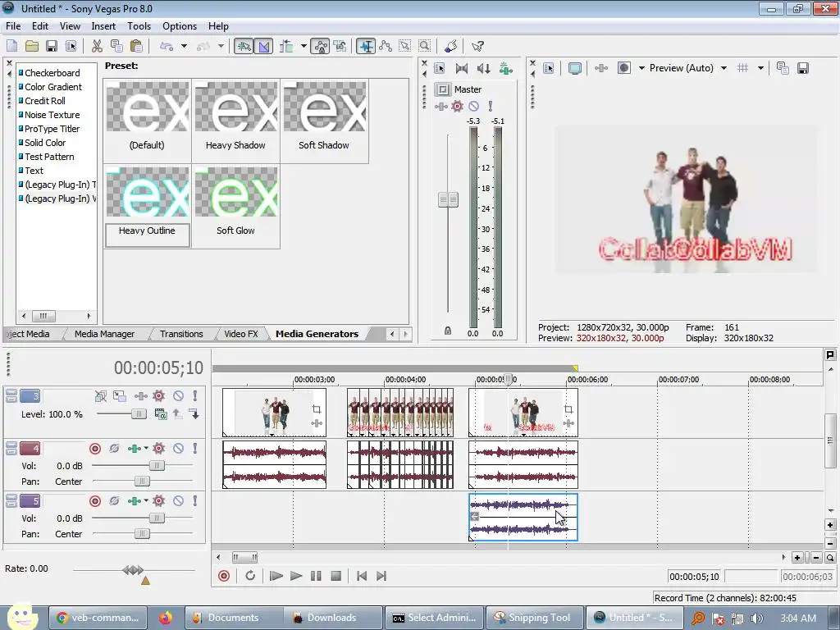This screenshot has width=840, height=630.
Task: Click the What's This help icon
Action: [477, 46]
